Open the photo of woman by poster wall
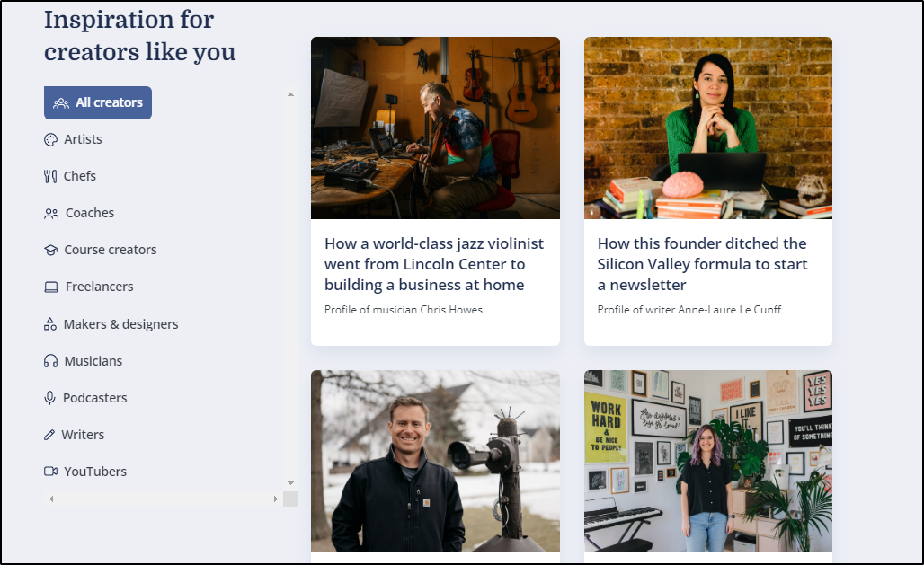The image size is (924, 565). click(708, 462)
